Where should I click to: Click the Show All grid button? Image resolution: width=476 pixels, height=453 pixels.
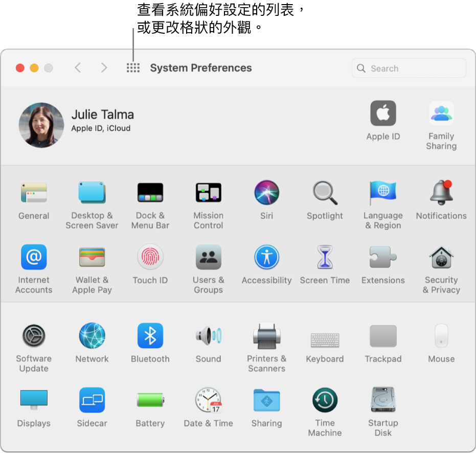[x=133, y=67]
